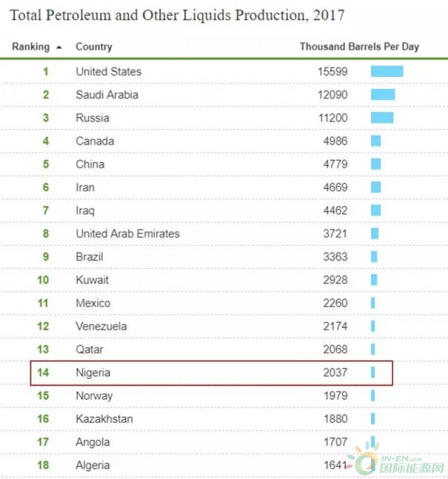Click Russia's blue production bar
Screen dimensions: 448x479
pyautogui.click(x=382, y=118)
